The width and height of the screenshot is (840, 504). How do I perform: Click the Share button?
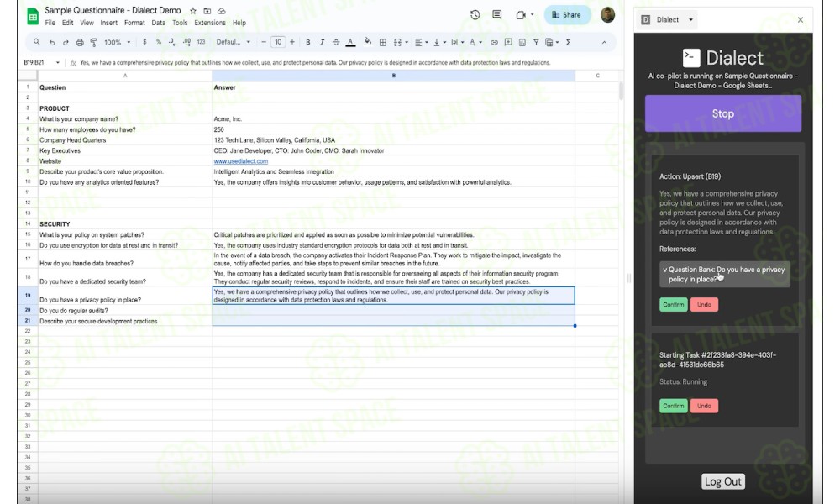point(567,15)
